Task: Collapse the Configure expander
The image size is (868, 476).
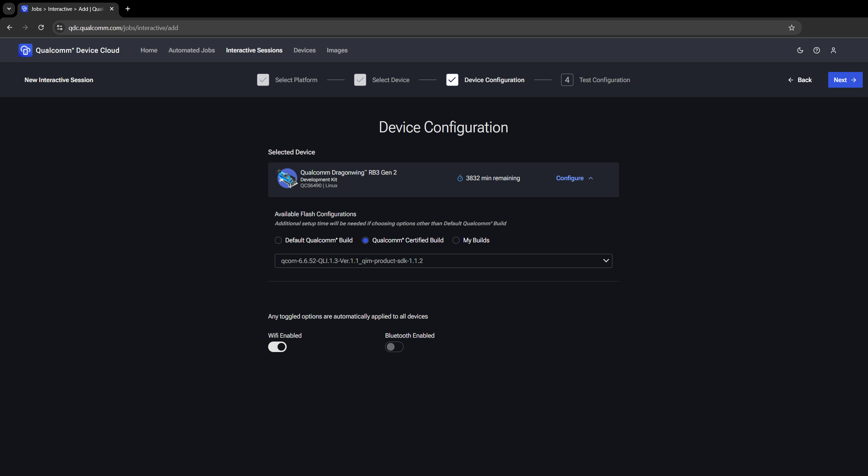Action: (x=574, y=178)
